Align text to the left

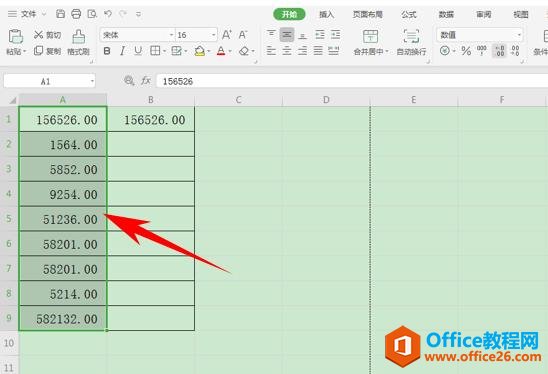[x=271, y=51]
